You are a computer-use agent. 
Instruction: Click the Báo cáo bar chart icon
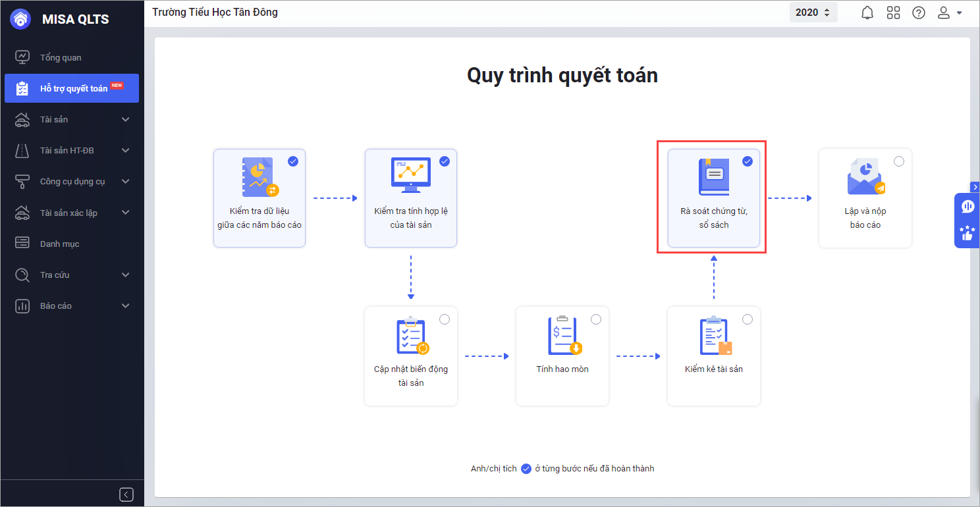(x=22, y=306)
